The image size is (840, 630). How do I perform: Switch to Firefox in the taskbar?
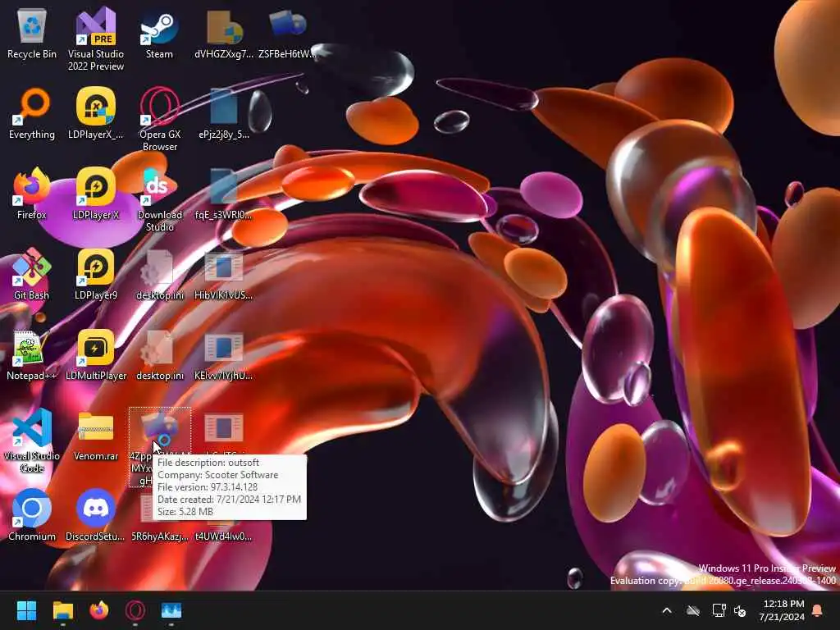[x=98, y=610]
